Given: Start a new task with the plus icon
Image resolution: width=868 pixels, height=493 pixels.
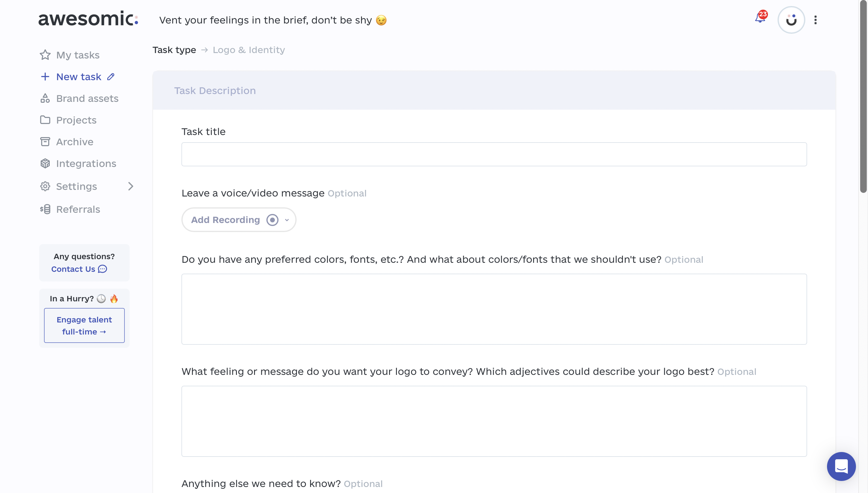Looking at the screenshot, I should click(46, 77).
